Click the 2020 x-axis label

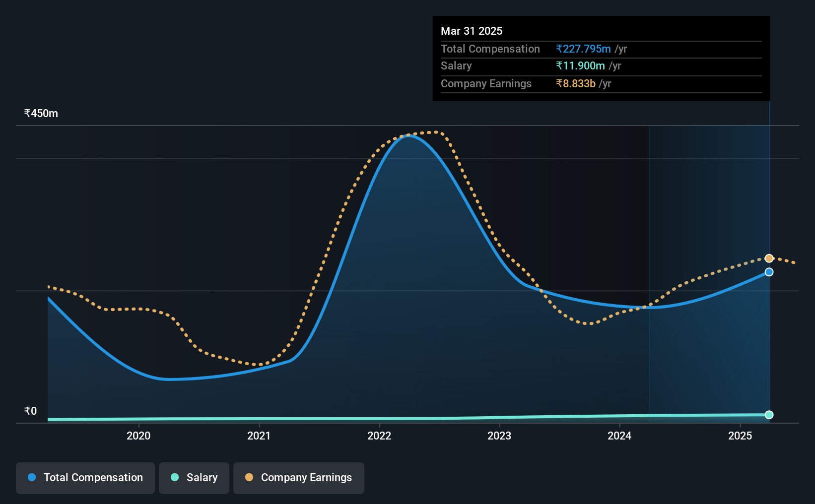click(138, 436)
